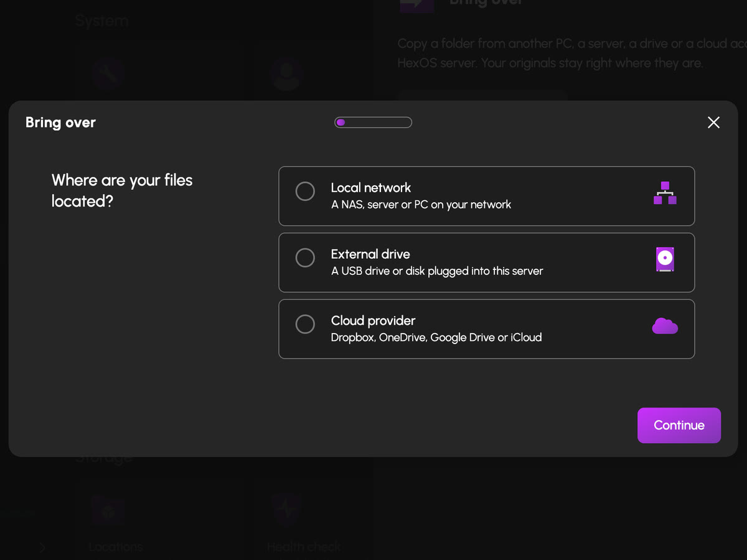This screenshot has width=747, height=560.
Task: Select the External drive radio button
Action: tap(305, 258)
